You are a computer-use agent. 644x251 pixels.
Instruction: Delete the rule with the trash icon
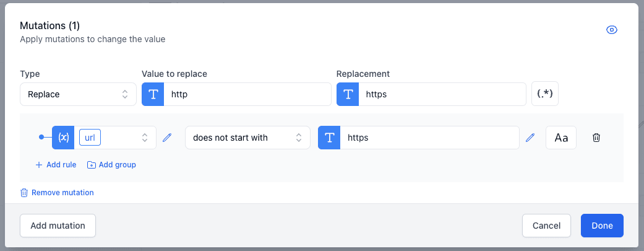pyautogui.click(x=596, y=138)
